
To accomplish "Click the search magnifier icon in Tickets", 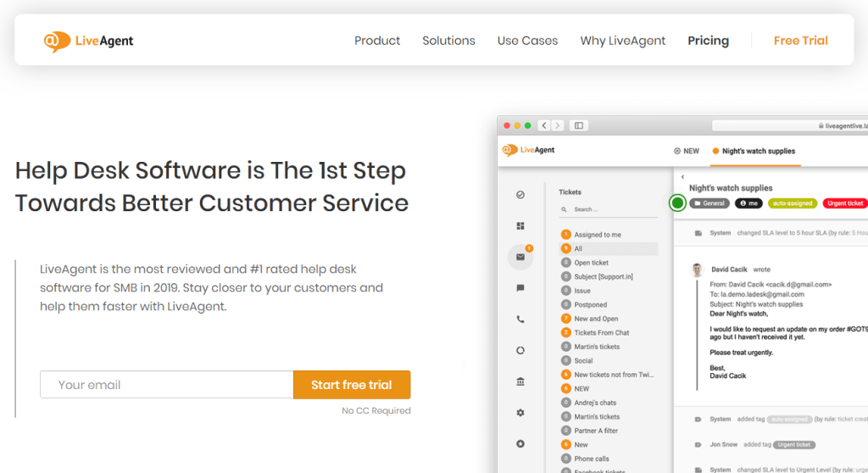I will [x=564, y=210].
